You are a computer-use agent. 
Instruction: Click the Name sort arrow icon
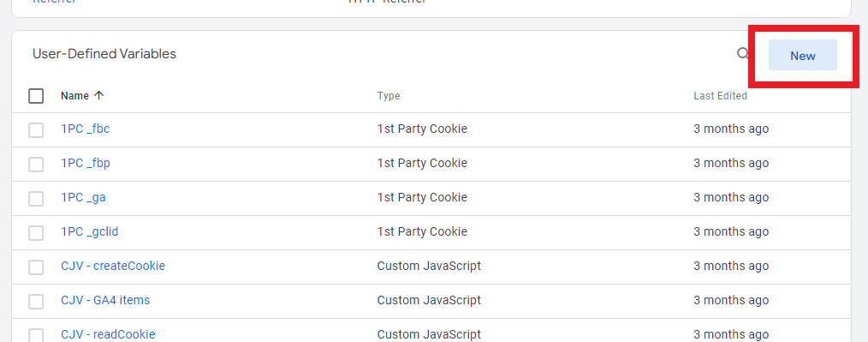[x=99, y=95]
